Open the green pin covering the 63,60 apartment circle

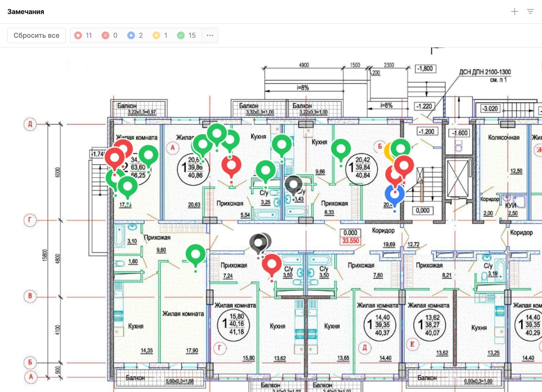pos(148,155)
